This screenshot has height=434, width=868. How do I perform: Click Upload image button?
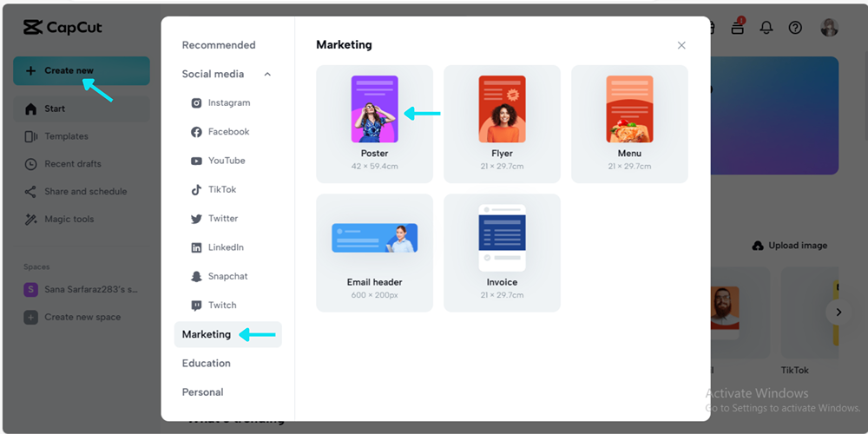coord(790,246)
